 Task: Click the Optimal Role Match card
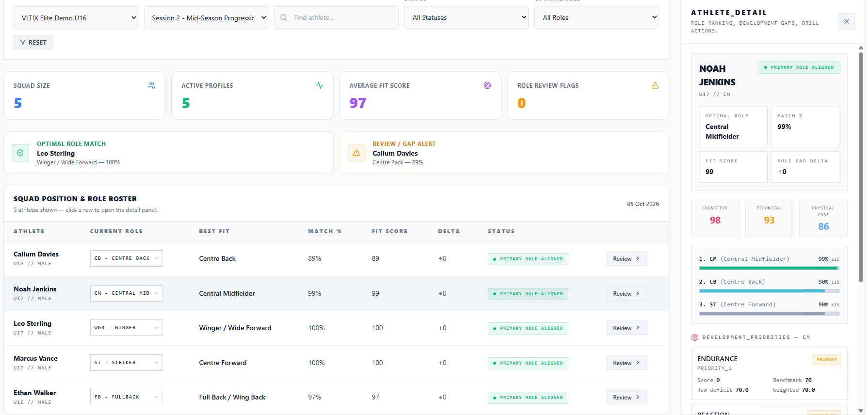click(x=168, y=153)
